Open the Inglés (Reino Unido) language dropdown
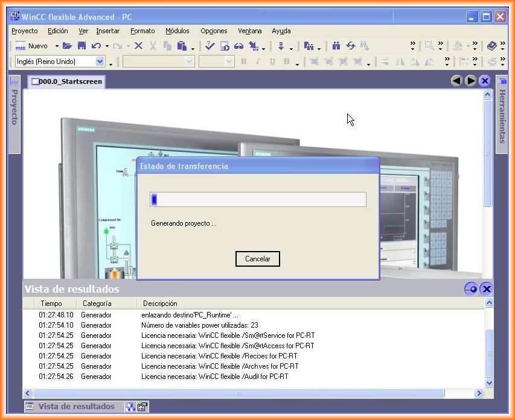Screen dimensions: 515x420 pos(100,62)
